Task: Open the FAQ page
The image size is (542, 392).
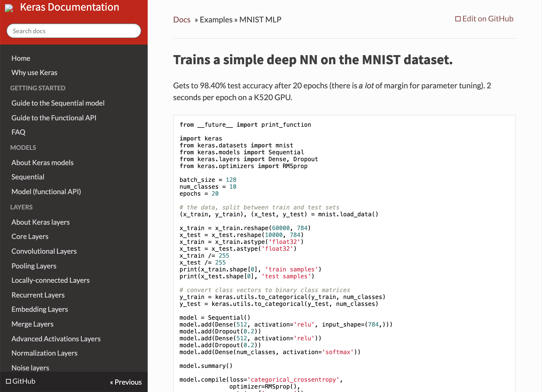Action: point(18,132)
